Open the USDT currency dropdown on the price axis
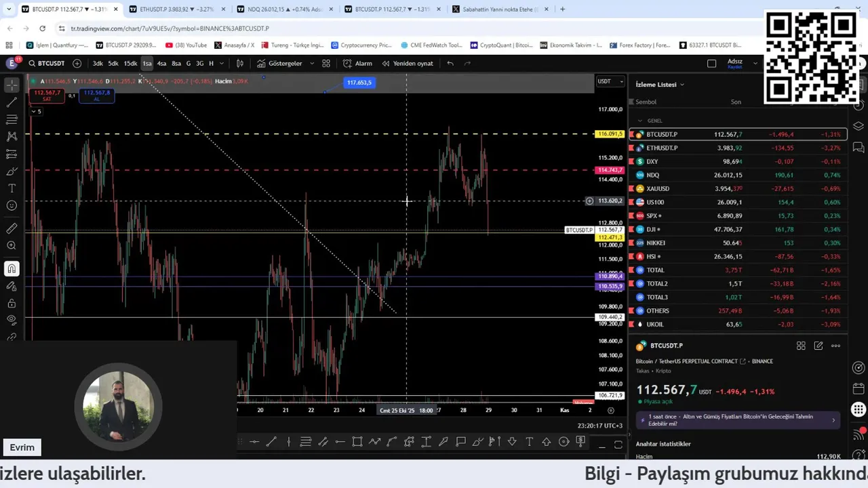Screen dimensions: 868x488 [610, 81]
